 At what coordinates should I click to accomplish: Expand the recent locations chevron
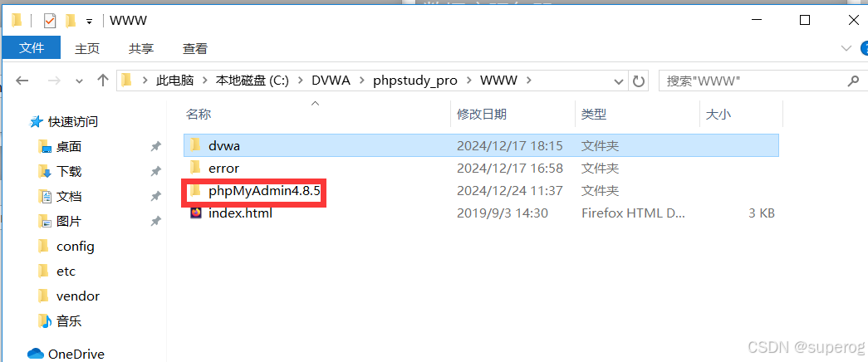point(79,81)
